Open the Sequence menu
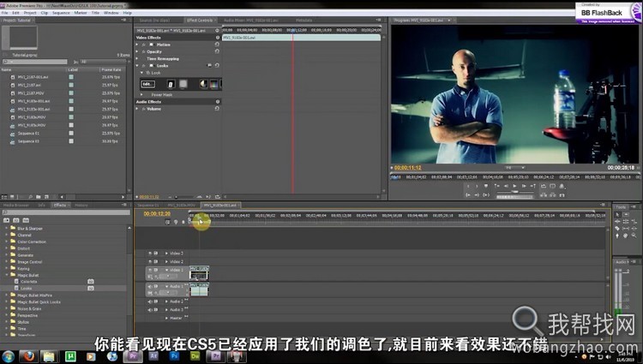Viewport: 643px width, 364px height. 61,13
